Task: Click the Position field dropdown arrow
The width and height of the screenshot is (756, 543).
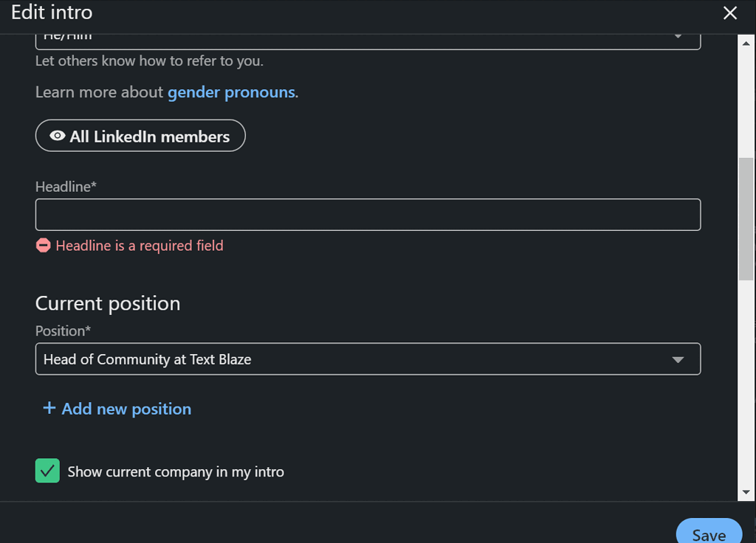Action: click(x=678, y=360)
